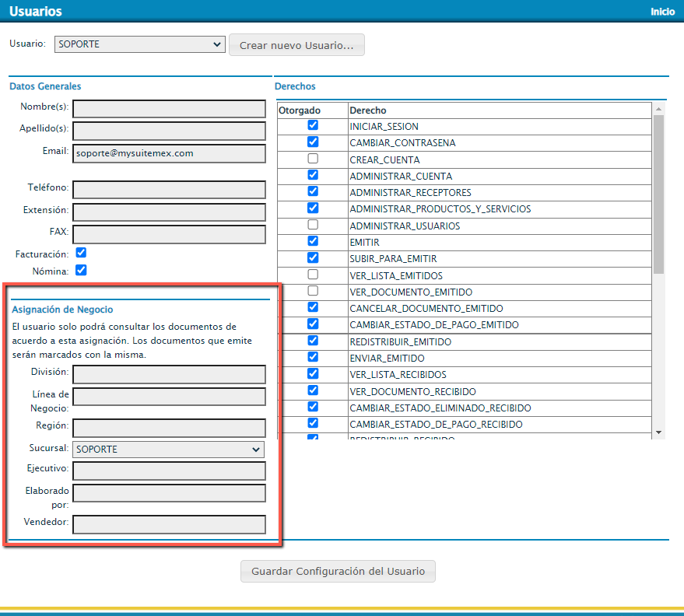Click the División input field
This screenshot has width=684, height=616.
coord(170,374)
